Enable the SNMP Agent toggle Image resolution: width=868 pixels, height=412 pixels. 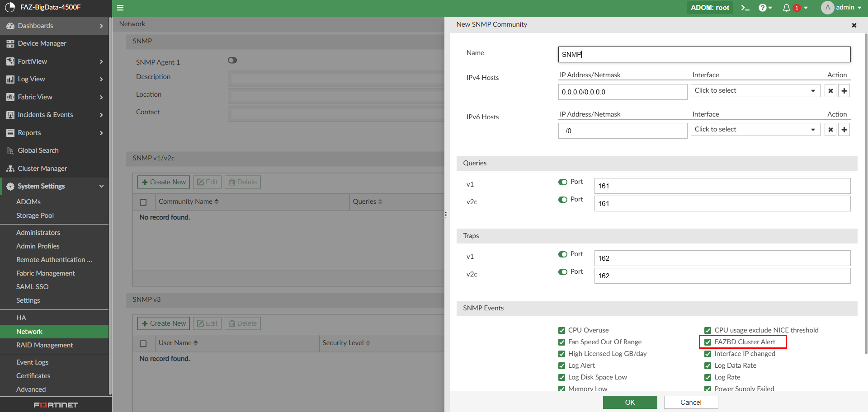tap(232, 60)
